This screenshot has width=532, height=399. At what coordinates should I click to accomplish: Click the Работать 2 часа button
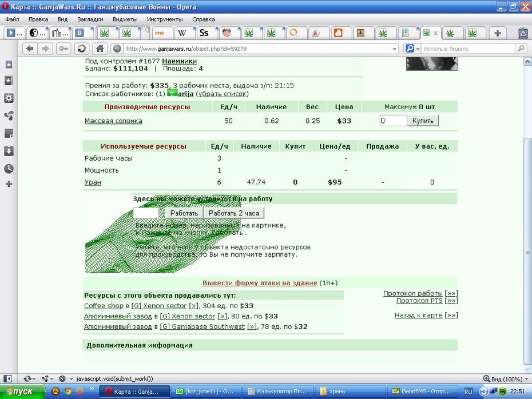point(234,213)
